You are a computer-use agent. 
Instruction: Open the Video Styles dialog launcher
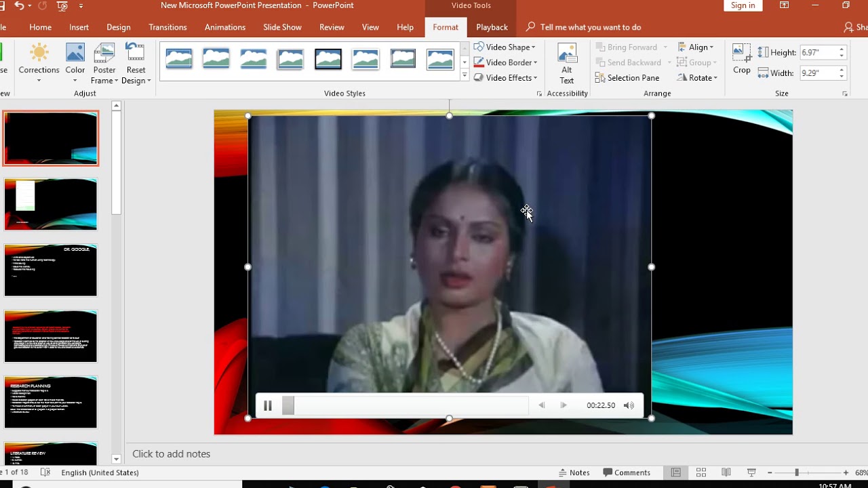coord(539,94)
